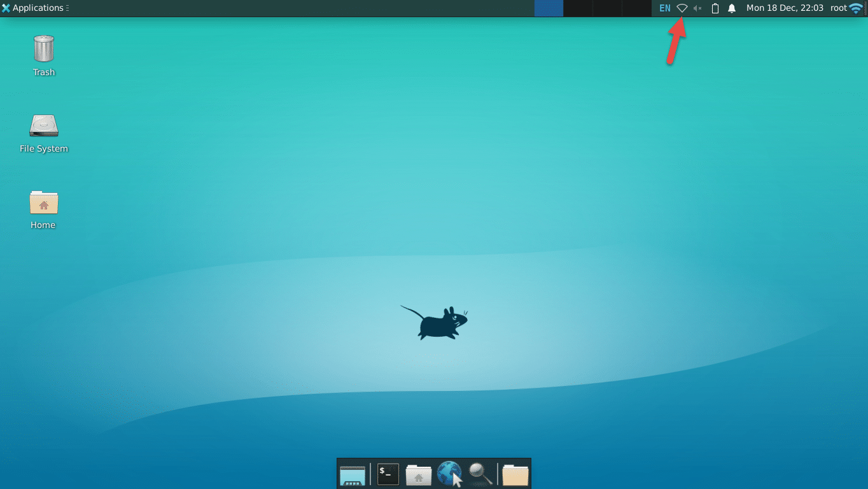
Task: Open the root user session menu
Action: click(x=839, y=8)
